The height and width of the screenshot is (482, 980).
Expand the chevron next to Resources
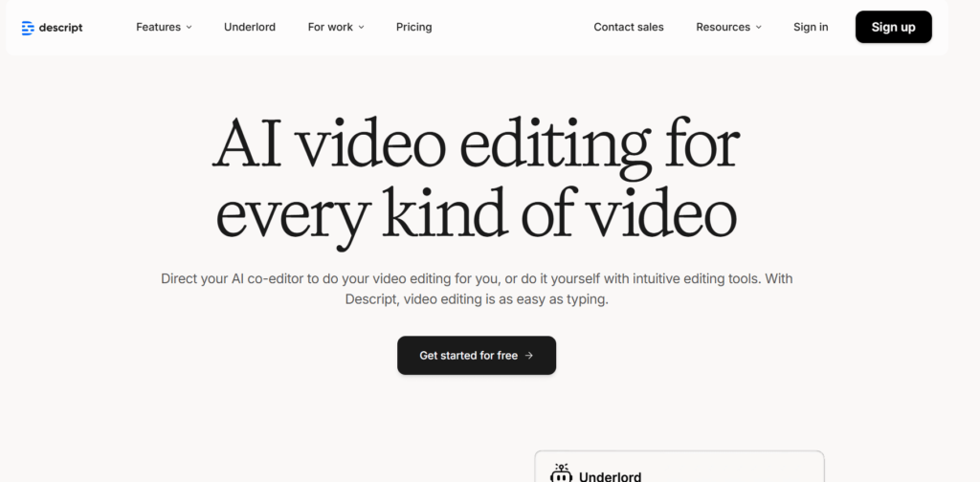pyautogui.click(x=759, y=28)
